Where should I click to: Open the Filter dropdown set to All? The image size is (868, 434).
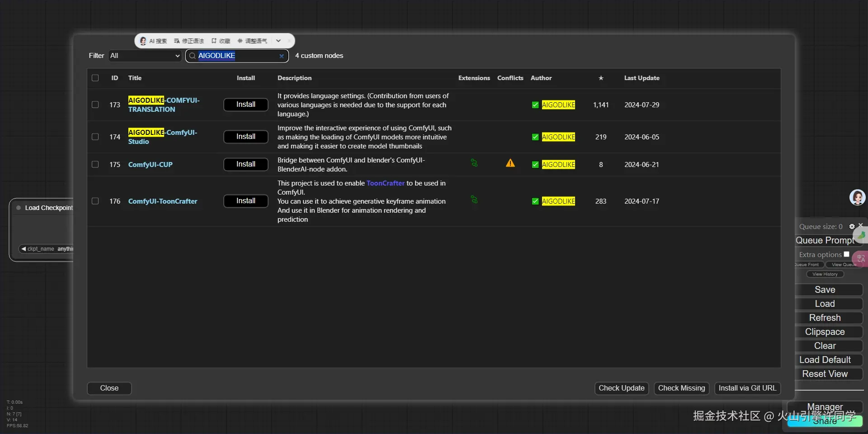coord(145,56)
